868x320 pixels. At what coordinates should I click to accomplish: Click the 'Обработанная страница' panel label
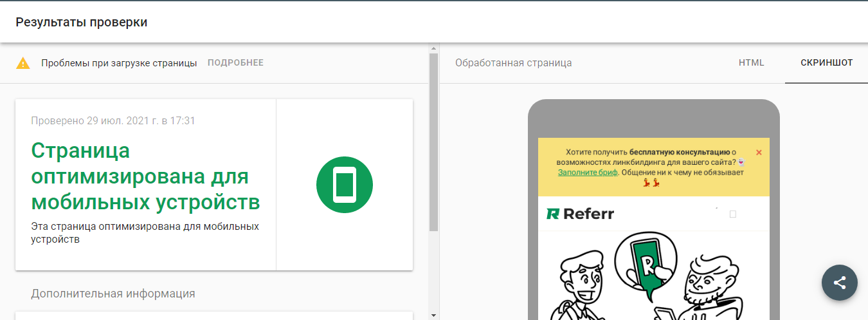[513, 63]
